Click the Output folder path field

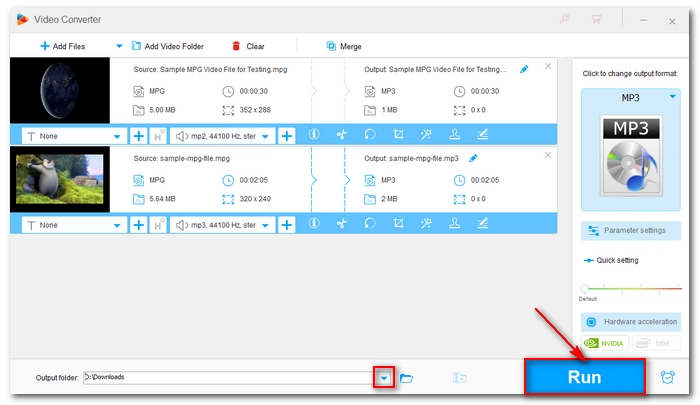pos(228,377)
